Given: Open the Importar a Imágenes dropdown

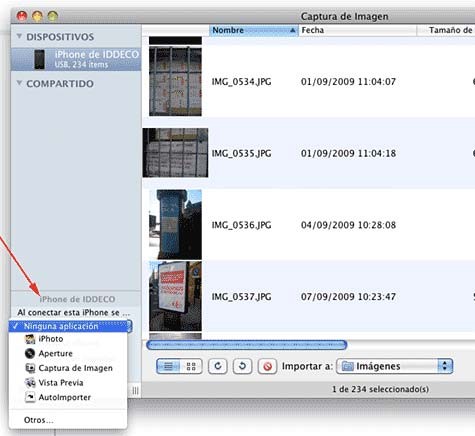Looking at the screenshot, I should click(395, 366).
